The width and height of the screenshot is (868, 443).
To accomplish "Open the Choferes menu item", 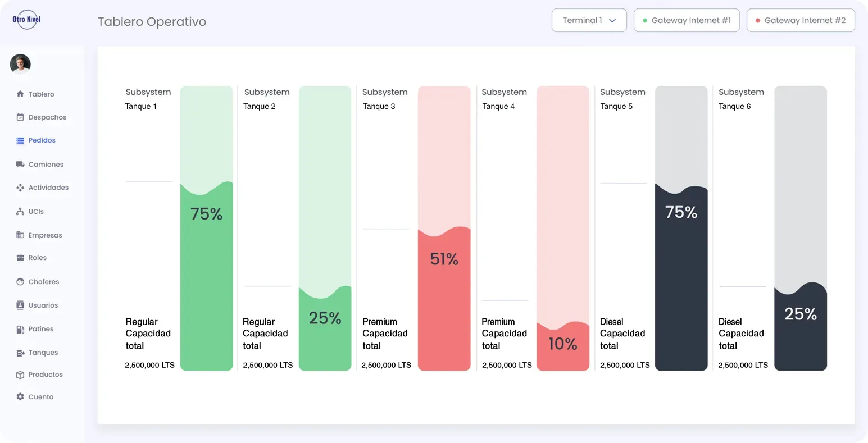I will [43, 282].
